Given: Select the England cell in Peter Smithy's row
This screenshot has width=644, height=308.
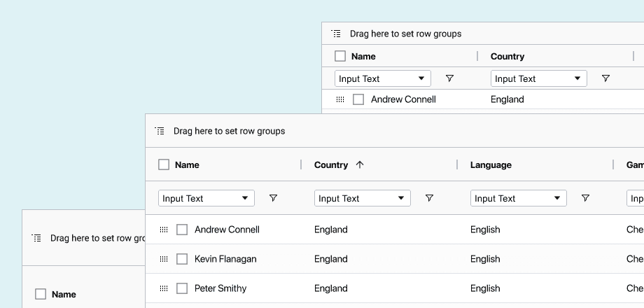Looking at the screenshot, I should coord(330,288).
